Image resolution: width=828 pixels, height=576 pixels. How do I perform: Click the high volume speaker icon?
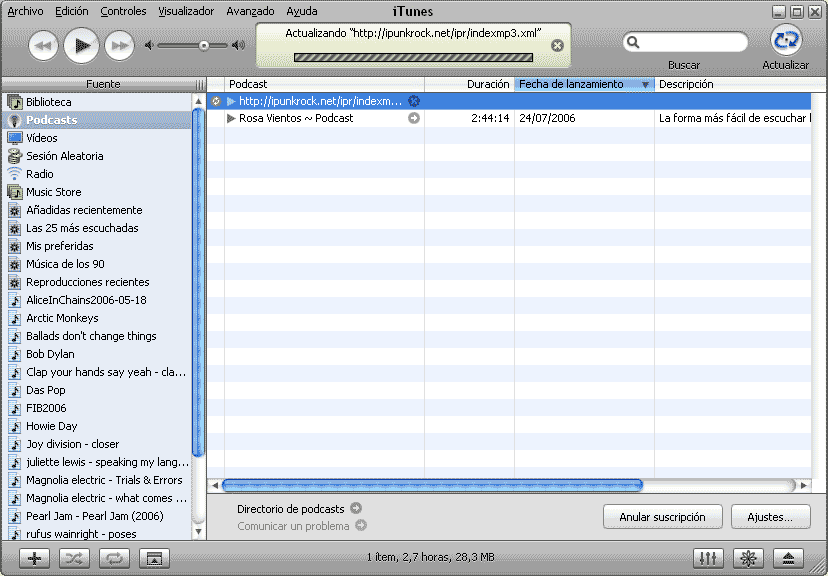[x=239, y=46]
